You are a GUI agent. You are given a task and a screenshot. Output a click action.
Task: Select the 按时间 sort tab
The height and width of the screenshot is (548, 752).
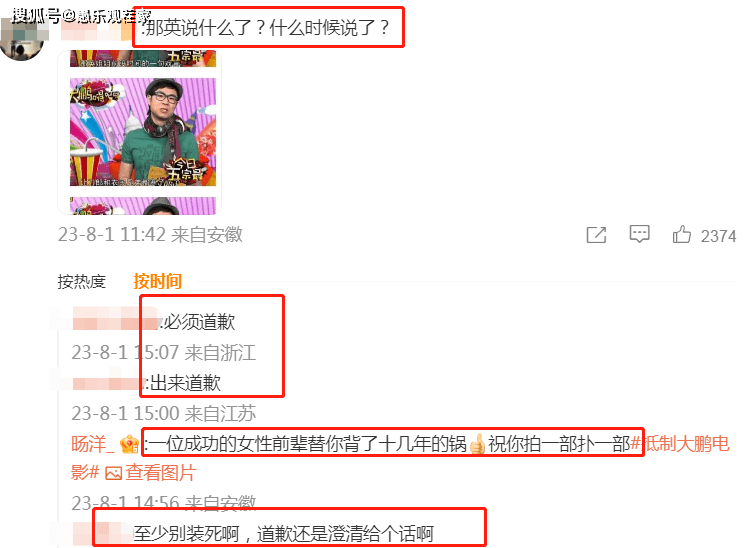pyautogui.click(x=157, y=281)
